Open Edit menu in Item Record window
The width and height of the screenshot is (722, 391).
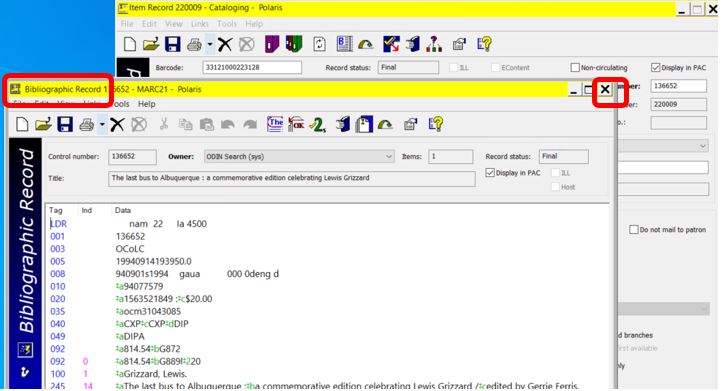coord(149,23)
